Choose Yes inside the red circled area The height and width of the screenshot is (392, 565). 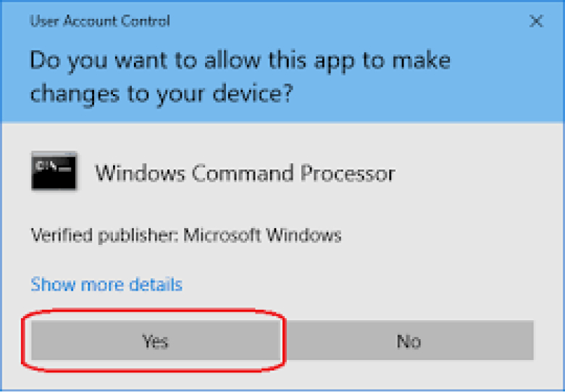pos(156,341)
